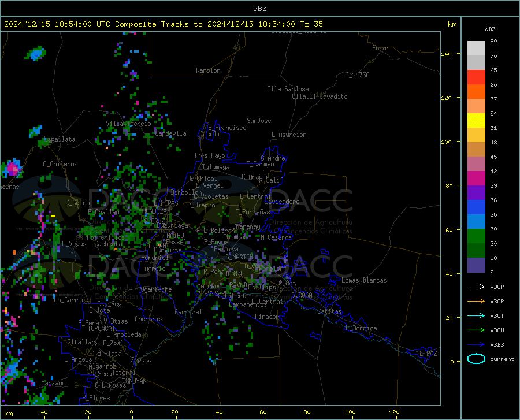The width and height of the screenshot is (520, 420).
Task: Click the Encon label near top right
Action: [381, 48]
